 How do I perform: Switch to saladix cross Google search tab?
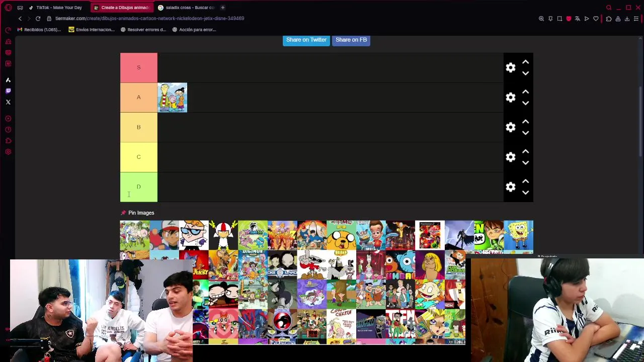[x=186, y=8]
